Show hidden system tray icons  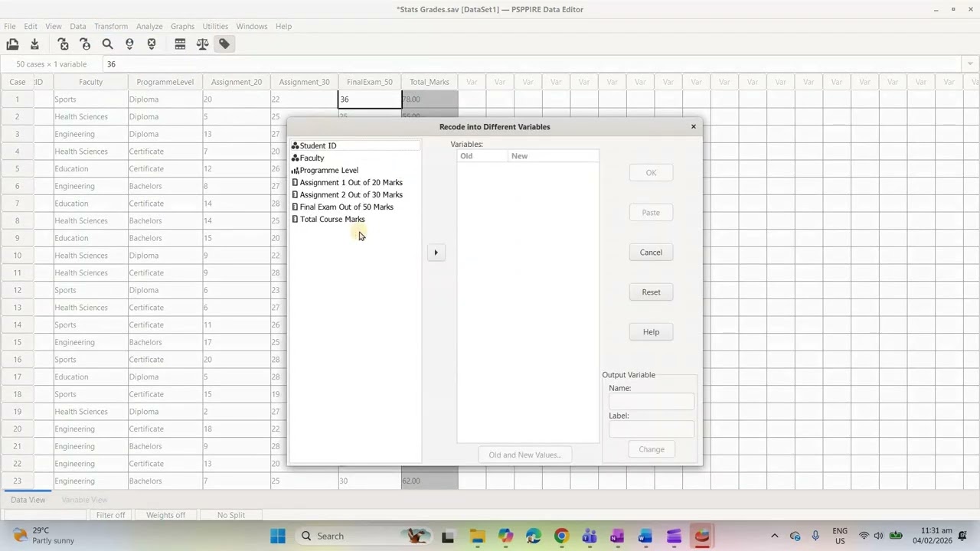tap(774, 536)
